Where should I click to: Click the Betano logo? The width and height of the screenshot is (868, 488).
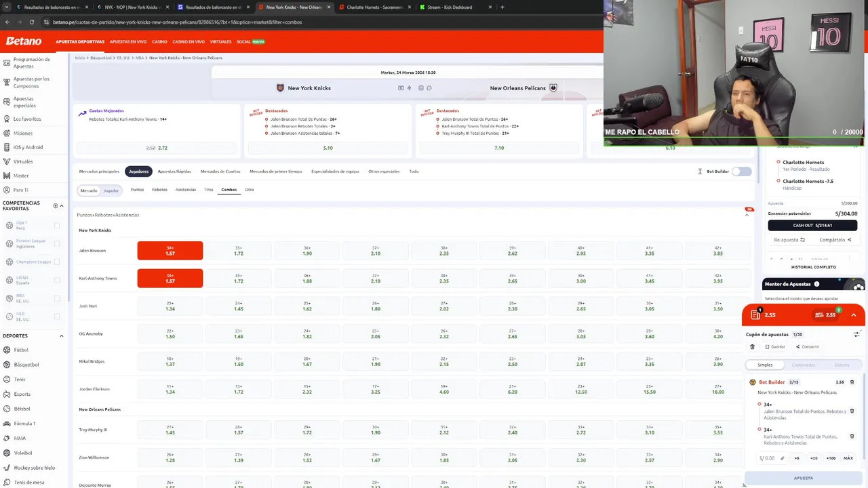(x=24, y=41)
